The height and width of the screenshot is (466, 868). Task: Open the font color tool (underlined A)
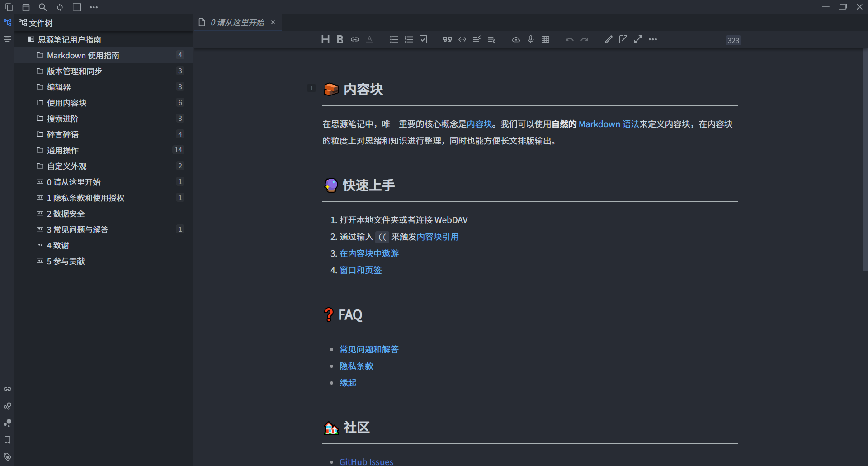coord(370,39)
